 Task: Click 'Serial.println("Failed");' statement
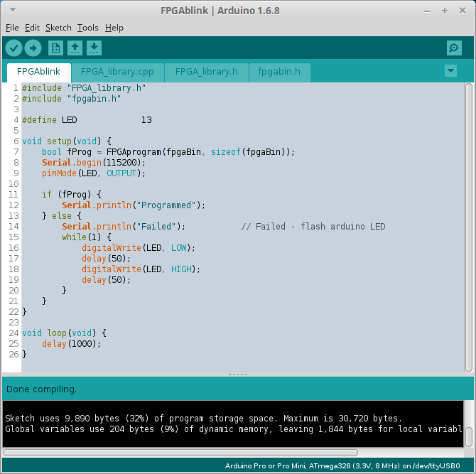pos(124,227)
